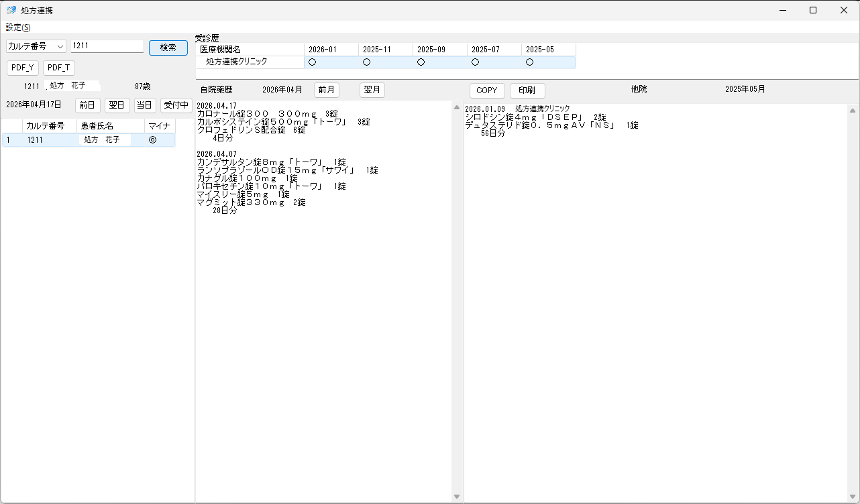The height and width of the screenshot is (504, 860).
Task: Click the 検索 search button
Action: pos(168,48)
